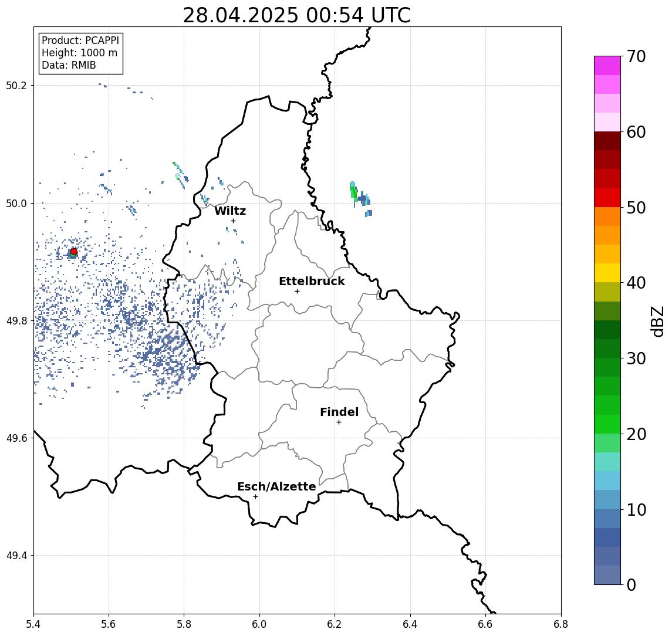Click the colorbar tick label 60
The height and width of the screenshot is (636, 672).
coord(636,132)
